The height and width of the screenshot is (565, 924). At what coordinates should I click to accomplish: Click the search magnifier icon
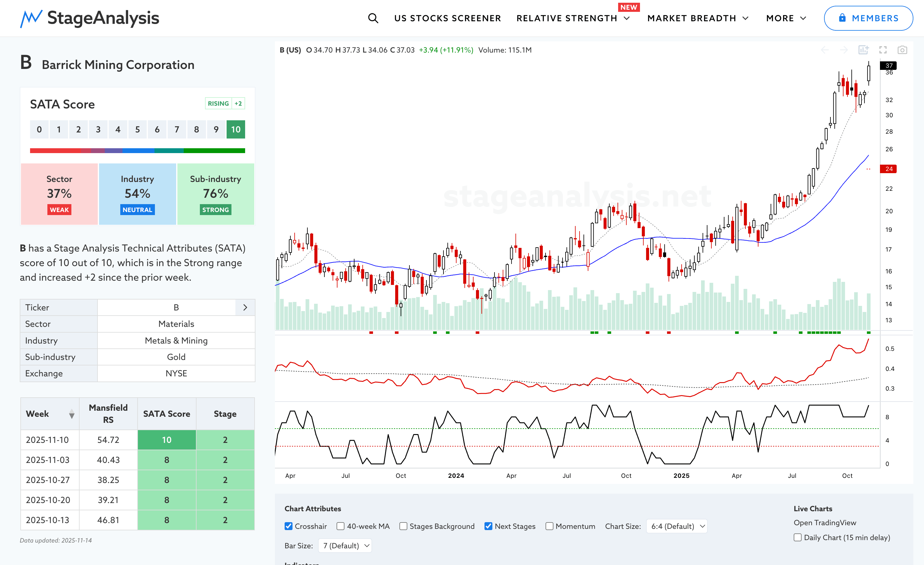373,18
